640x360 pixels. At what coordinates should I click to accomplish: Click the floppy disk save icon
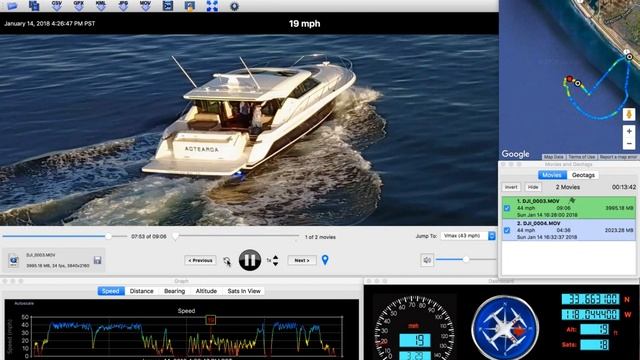click(x=97, y=260)
